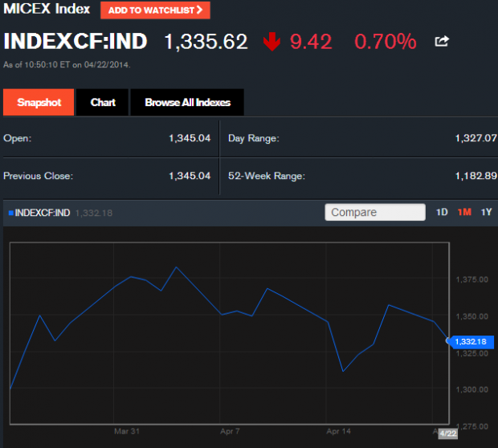
Task: Switch to the Snapshot tab
Action: tap(39, 103)
